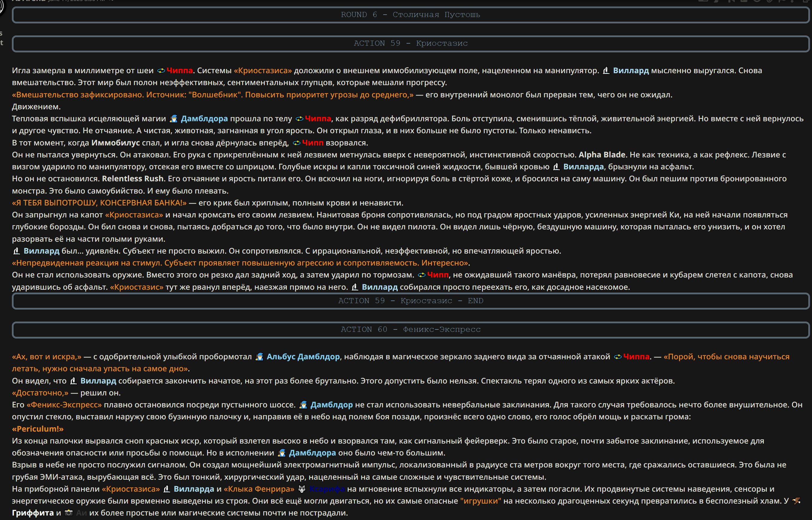The width and height of the screenshot is (812, 520).
Task: Click the bold skill name 'Relentless Rush'
Action: 133,179
